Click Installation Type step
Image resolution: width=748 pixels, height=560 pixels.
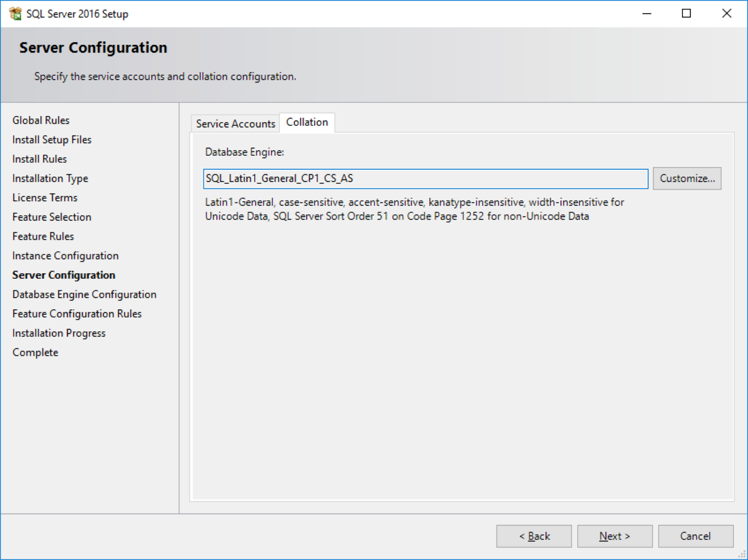click(x=50, y=179)
